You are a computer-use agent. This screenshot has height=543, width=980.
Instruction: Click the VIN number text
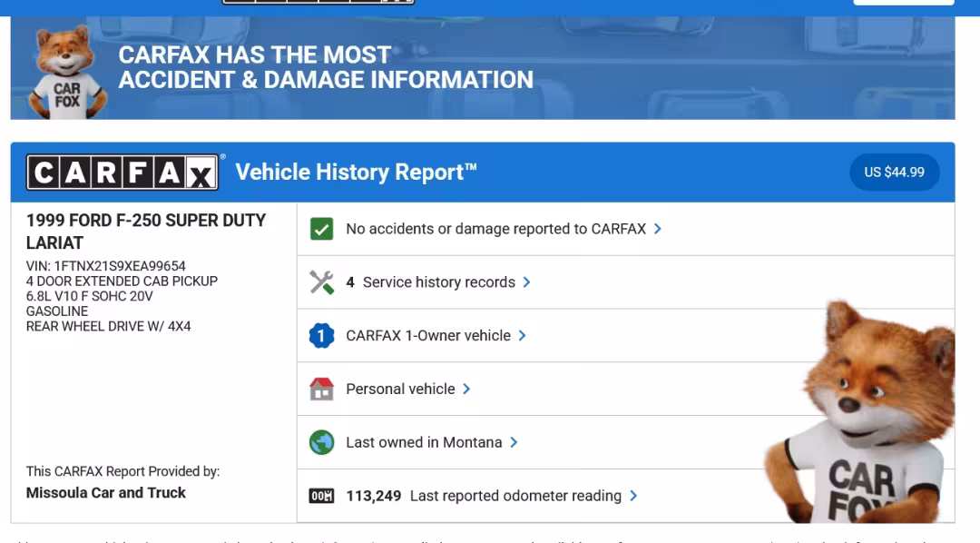105,266
